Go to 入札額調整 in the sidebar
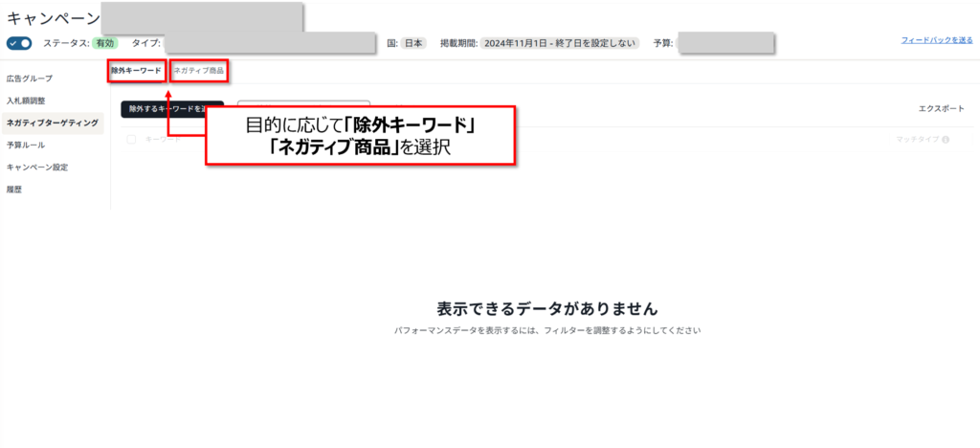This screenshot has height=448, width=980. coord(26,101)
